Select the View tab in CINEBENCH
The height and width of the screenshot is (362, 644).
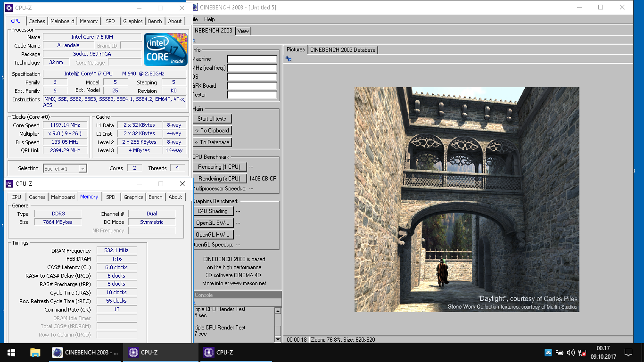(x=243, y=31)
